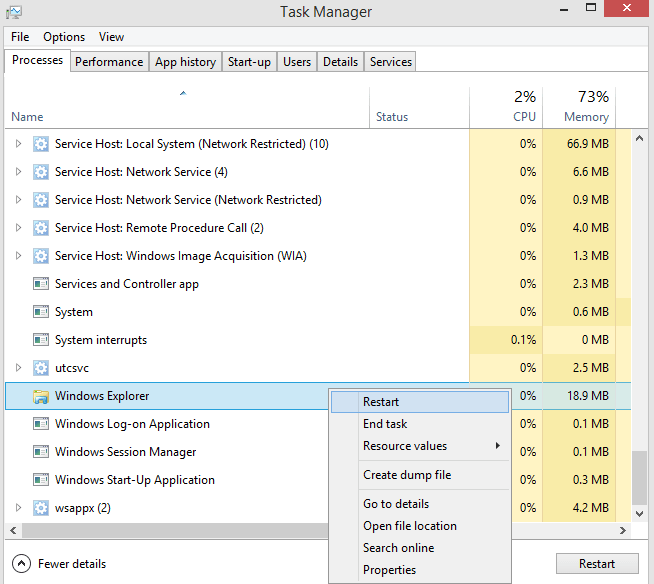
Task: Maximize the Task Manager window
Action: click(591, 8)
